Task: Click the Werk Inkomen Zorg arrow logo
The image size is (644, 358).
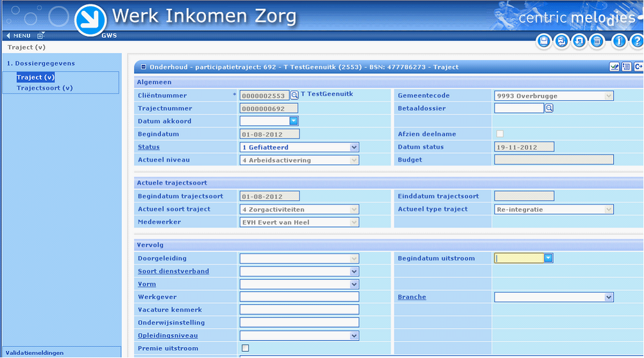Action: click(90, 20)
